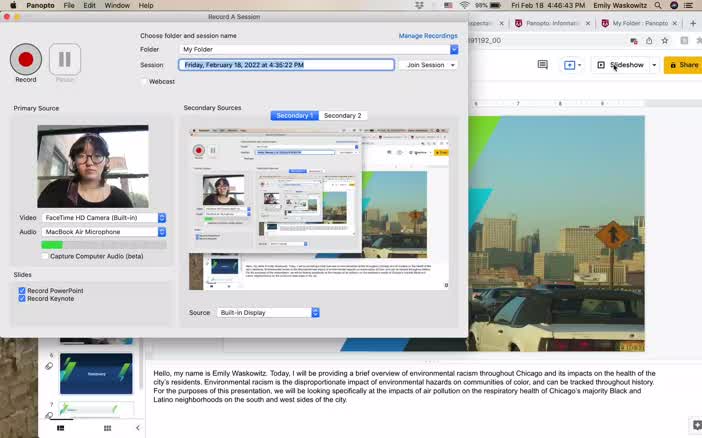Click the filmstrip view icon below the slides

[61, 428]
